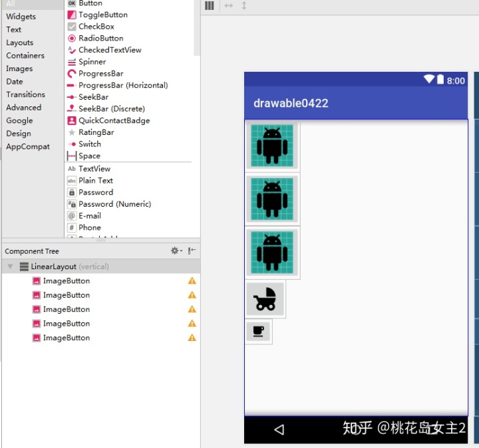This screenshot has height=448, width=479.
Task: Open warning on first ImageButton row
Action: tap(192, 280)
